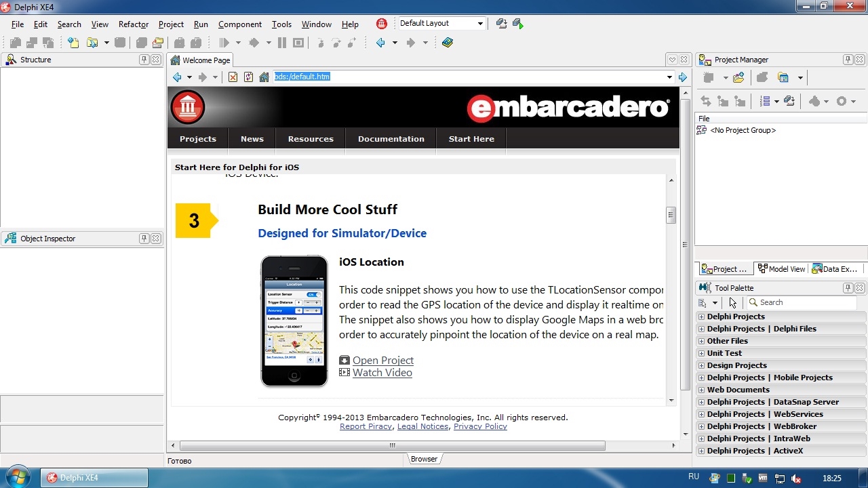
Task: Click Save Current Desktop Layout icon
Action: [501, 24]
